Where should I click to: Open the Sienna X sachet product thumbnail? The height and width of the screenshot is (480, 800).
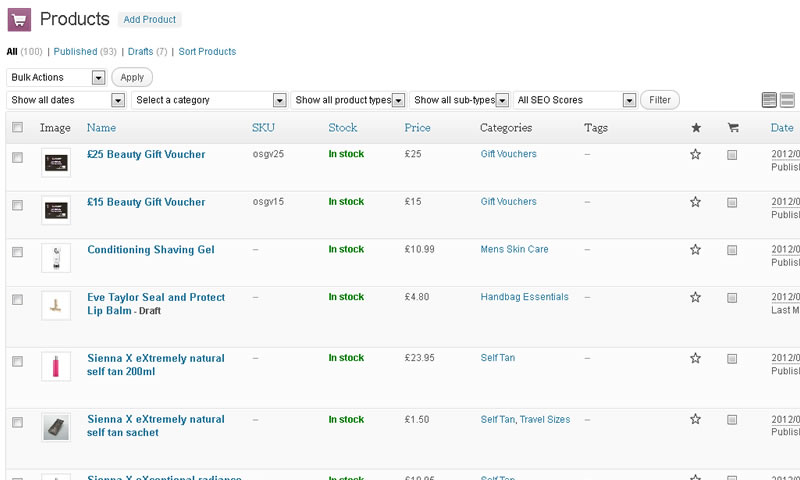tap(56, 427)
